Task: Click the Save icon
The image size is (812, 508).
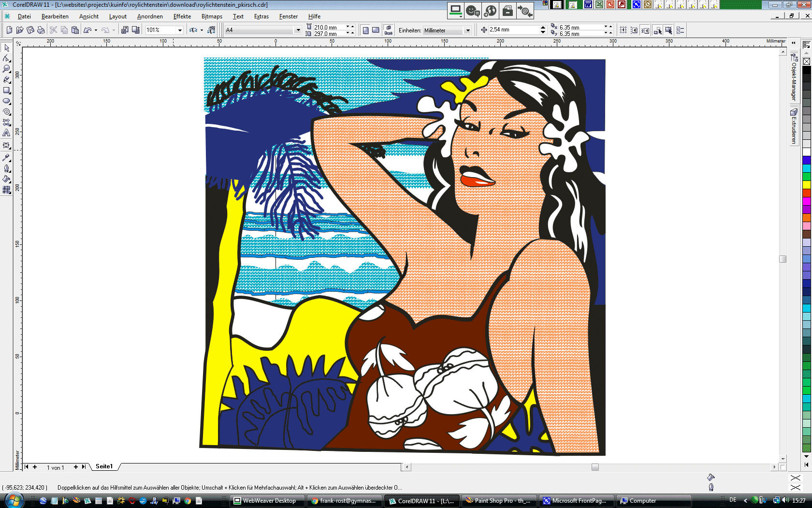Action: [30, 30]
